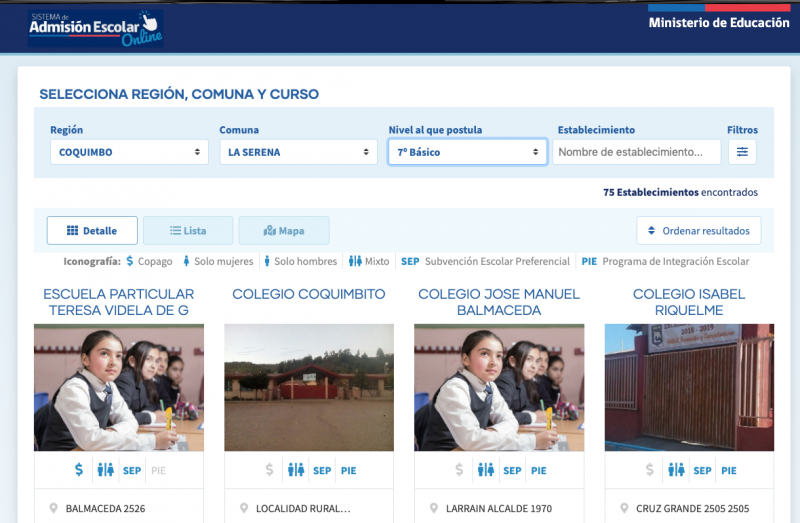The width and height of the screenshot is (800, 523).
Task: Open the Nivel dropdown showing 7º Básico
Action: pos(467,152)
